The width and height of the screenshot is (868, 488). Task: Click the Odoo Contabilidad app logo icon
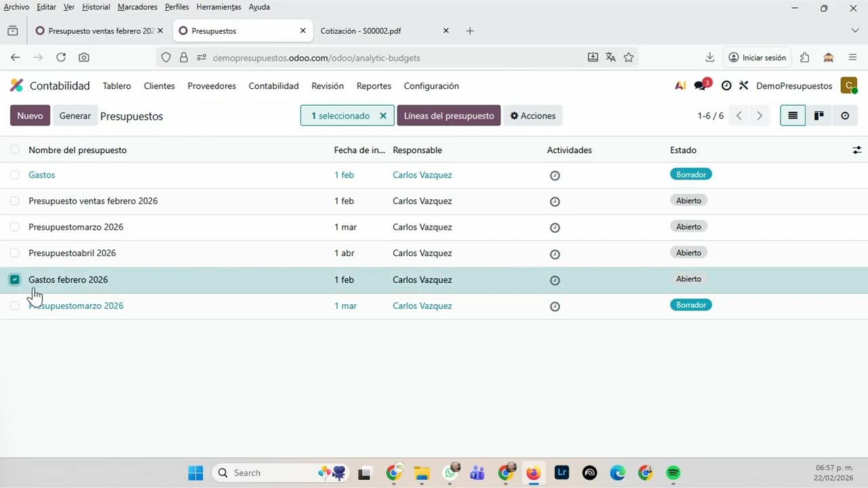(16, 85)
